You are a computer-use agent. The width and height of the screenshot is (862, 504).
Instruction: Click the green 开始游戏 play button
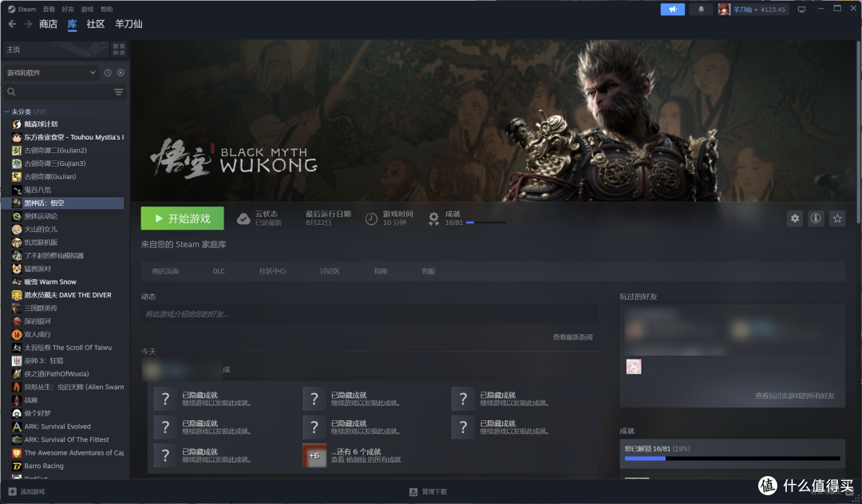click(182, 219)
